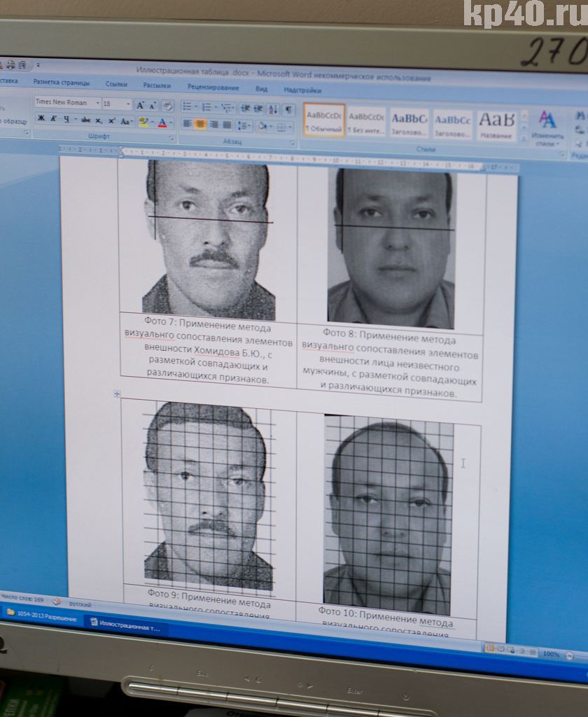The image size is (588, 717).
Task: Click the grow font size icon
Action: click(x=141, y=105)
